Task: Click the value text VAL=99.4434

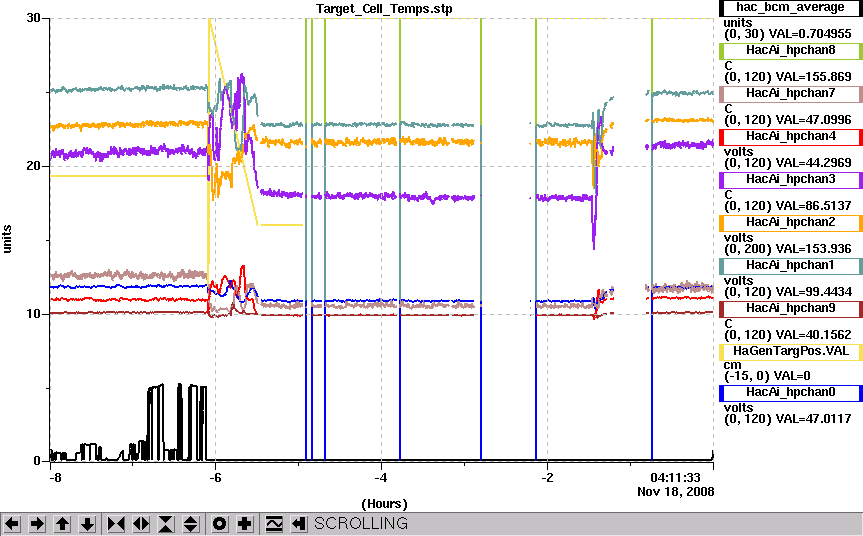Action: click(x=813, y=291)
